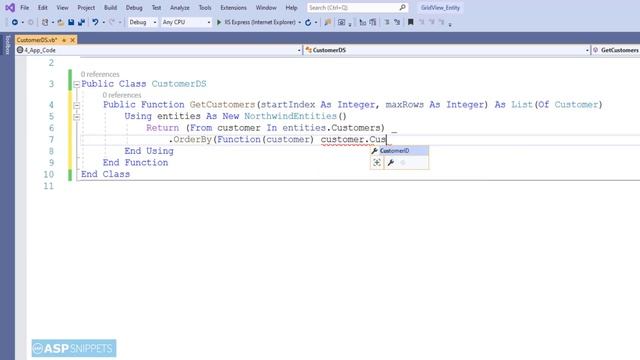Viewport: 640px width, 360px height.
Task: Click the New Project toolbar icon
Action: [x=45, y=22]
